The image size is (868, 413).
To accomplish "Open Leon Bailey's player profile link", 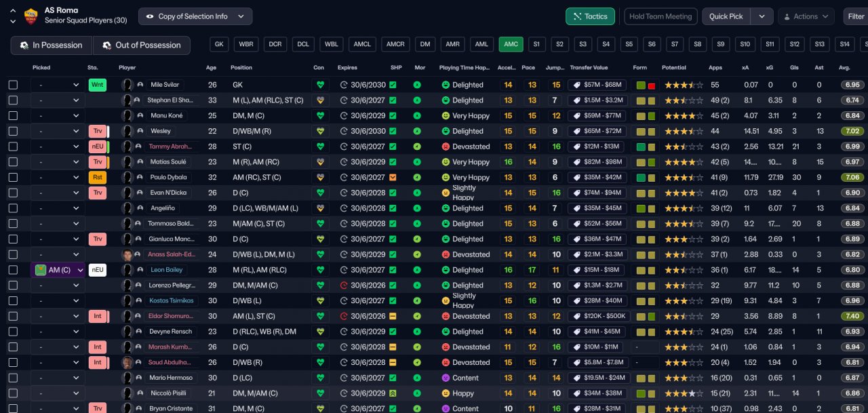I will pos(166,270).
